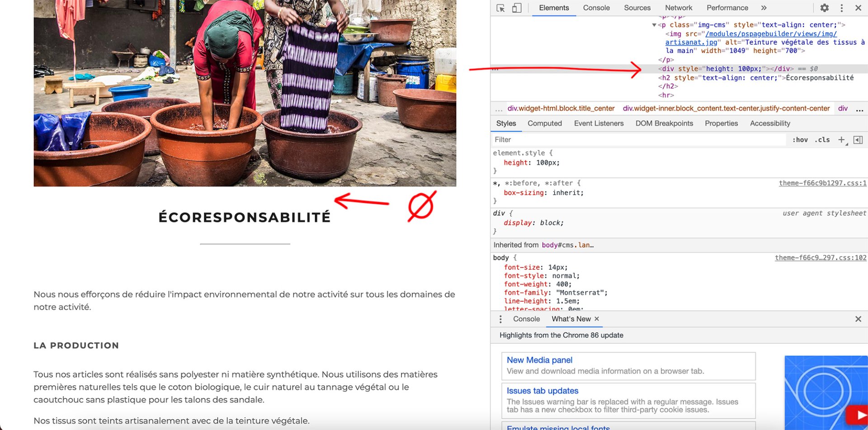Open the DOM Breakpoints tab
This screenshot has width=868, height=430.
click(664, 123)
